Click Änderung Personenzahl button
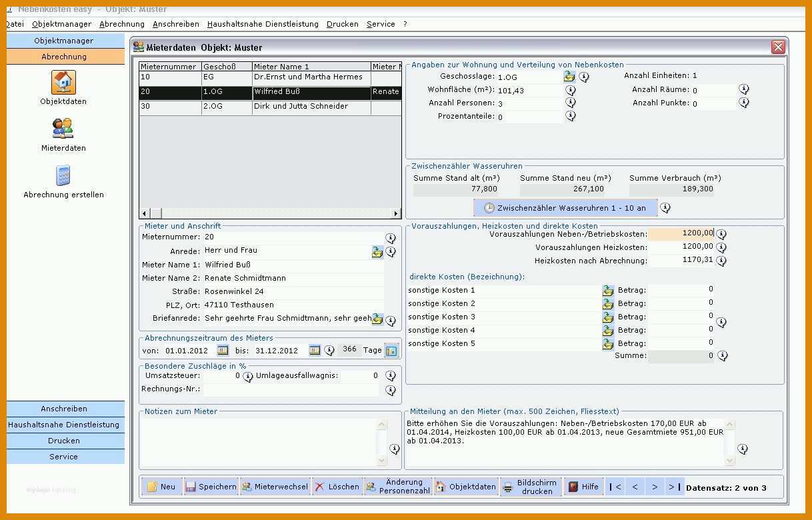812x520 pixels. pos(398,487)
